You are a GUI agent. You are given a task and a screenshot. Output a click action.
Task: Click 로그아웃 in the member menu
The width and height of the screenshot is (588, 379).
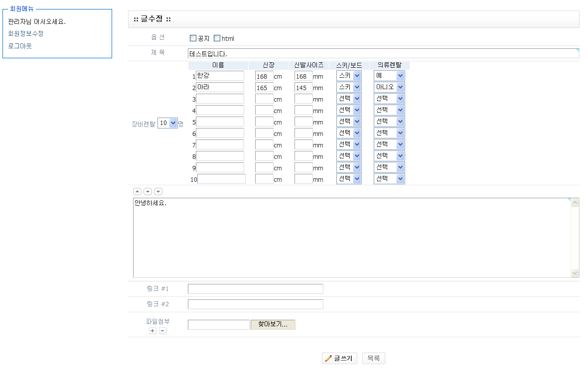click(x=20, y=46)
